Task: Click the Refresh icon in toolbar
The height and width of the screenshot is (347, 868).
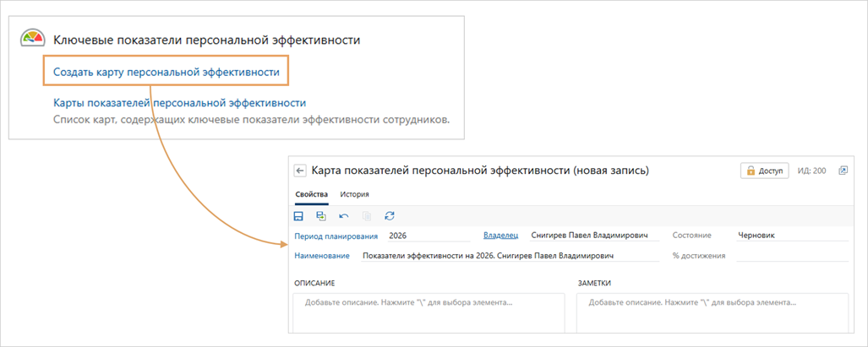Action: (x=389, y=215)
